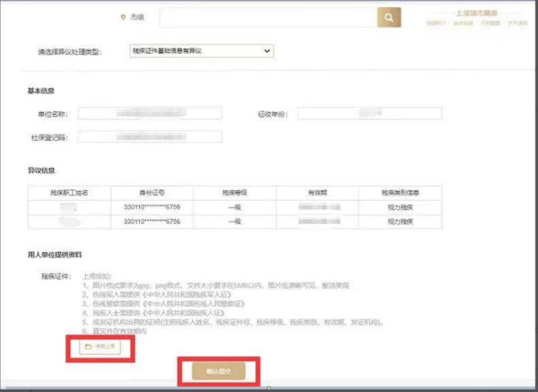This screenshot has height=392, width=538.
Task: Click the note 真实并在有效期内
Action: [114, 331]
